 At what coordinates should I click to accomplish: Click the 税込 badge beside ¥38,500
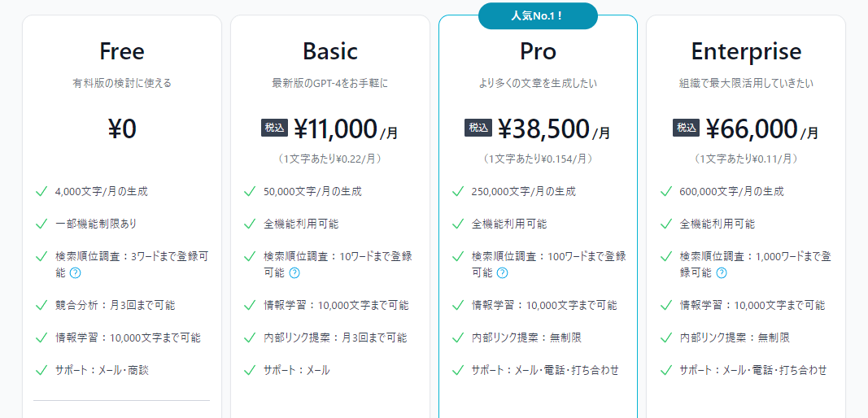478,128
